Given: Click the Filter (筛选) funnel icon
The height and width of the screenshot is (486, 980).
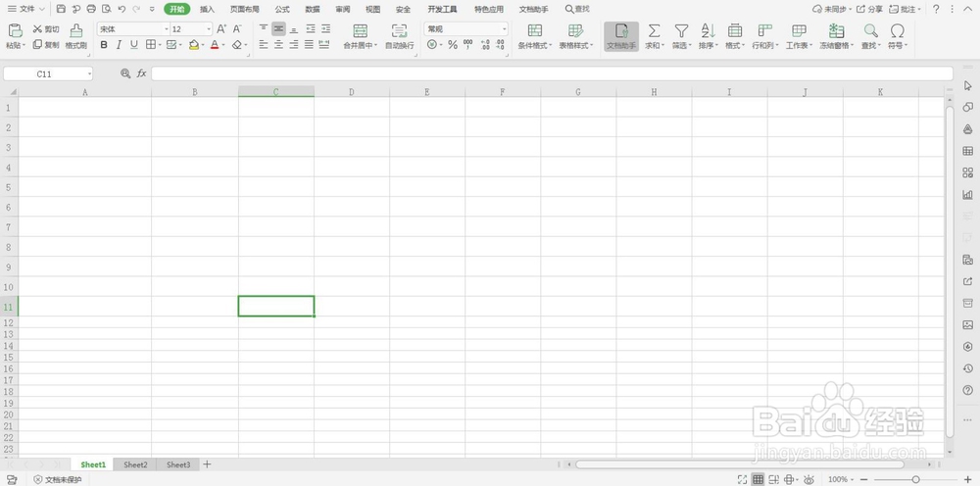Looking at the screenshot, I should (x=681, y=30).
